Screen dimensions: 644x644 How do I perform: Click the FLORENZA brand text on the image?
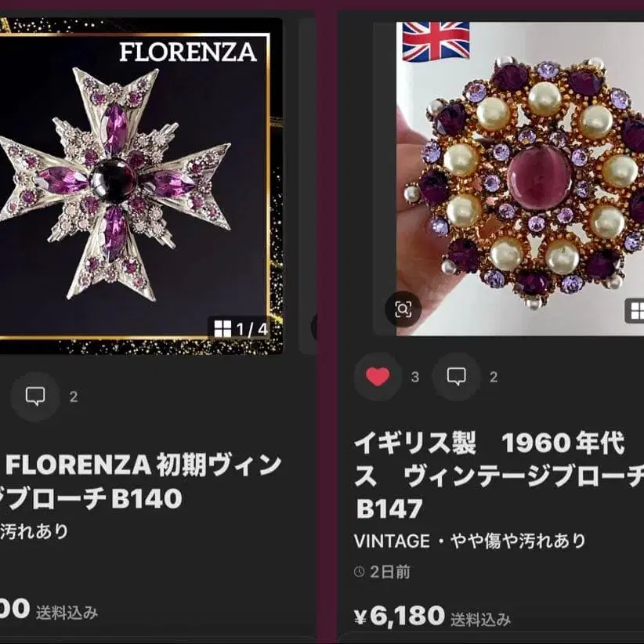pyautogui.click(x=188, y=52)
